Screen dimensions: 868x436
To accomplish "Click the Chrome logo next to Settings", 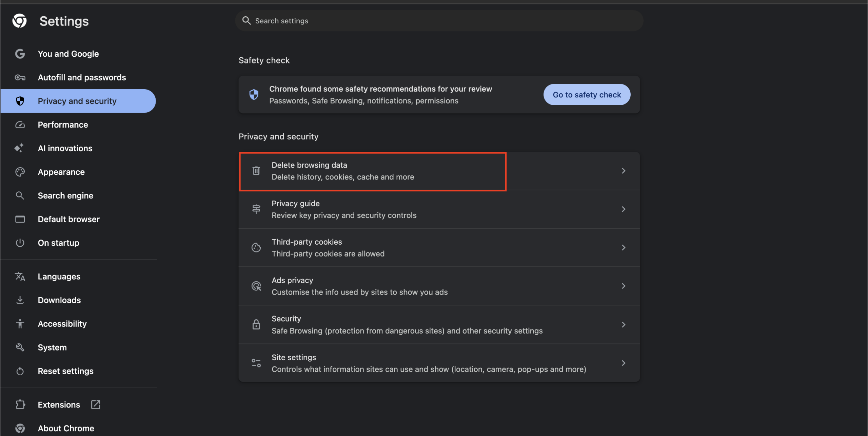I will click(x=19, y=21).
